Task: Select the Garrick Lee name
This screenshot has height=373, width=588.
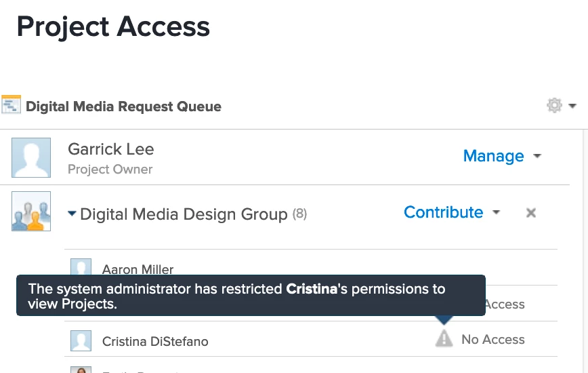Action: click(x=111, y=149)
